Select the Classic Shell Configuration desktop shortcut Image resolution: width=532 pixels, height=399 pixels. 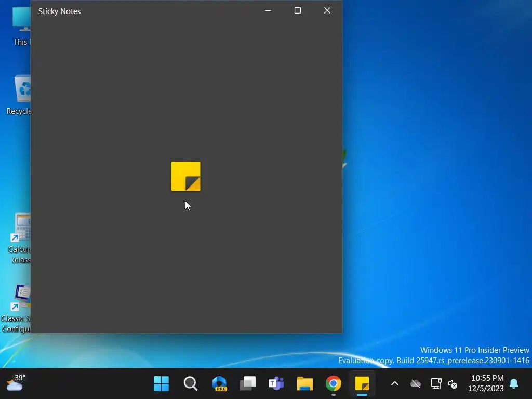tap(16, 309)
